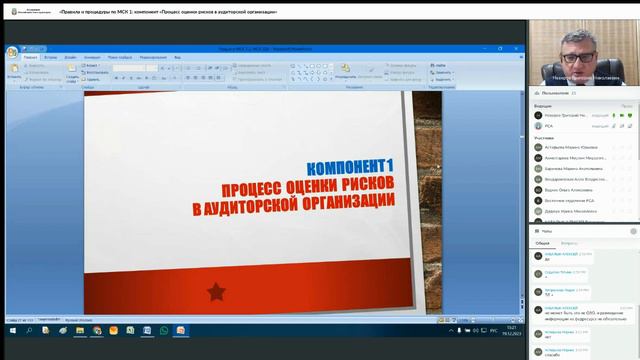640x360 pixels.
Task: Switch to normal view in status bar
Action: [440, 320]
